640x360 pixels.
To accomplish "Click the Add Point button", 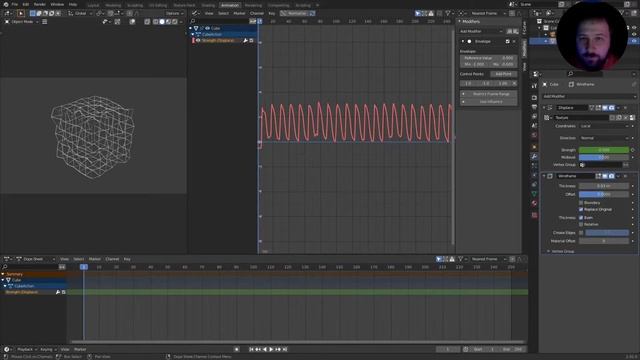I will (503, 74).
